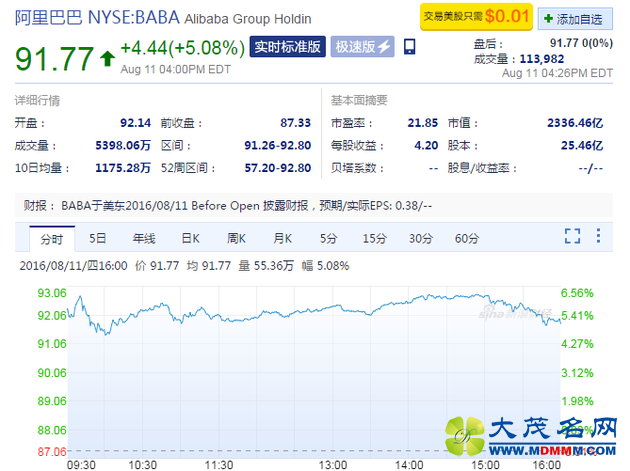Click the 成交量 value 5398.06万

point(123,145)
